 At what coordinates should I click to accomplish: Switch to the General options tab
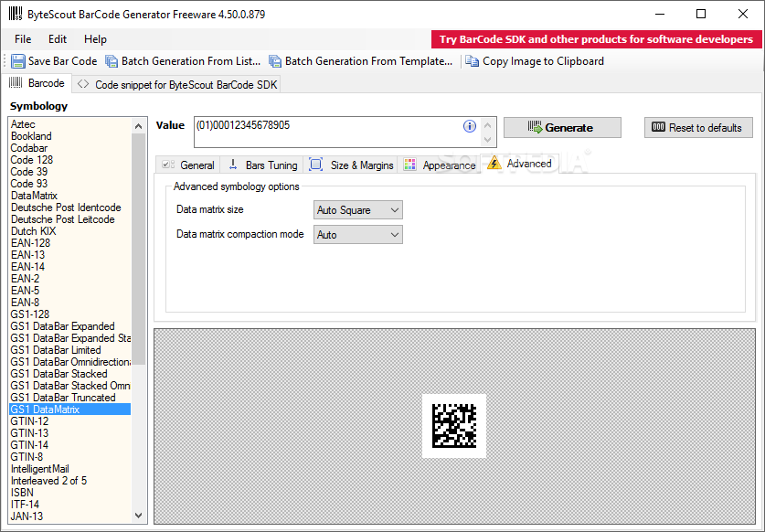tap(188, 165)
